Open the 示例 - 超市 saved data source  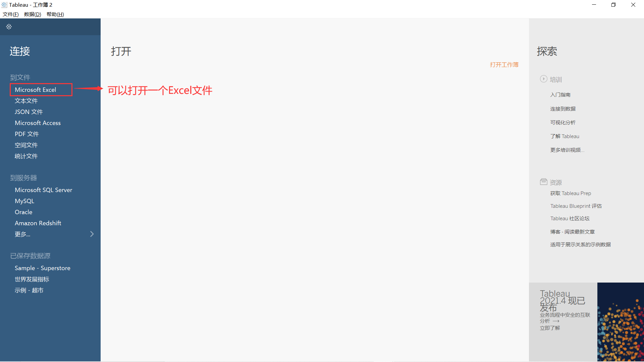(29, 290)
